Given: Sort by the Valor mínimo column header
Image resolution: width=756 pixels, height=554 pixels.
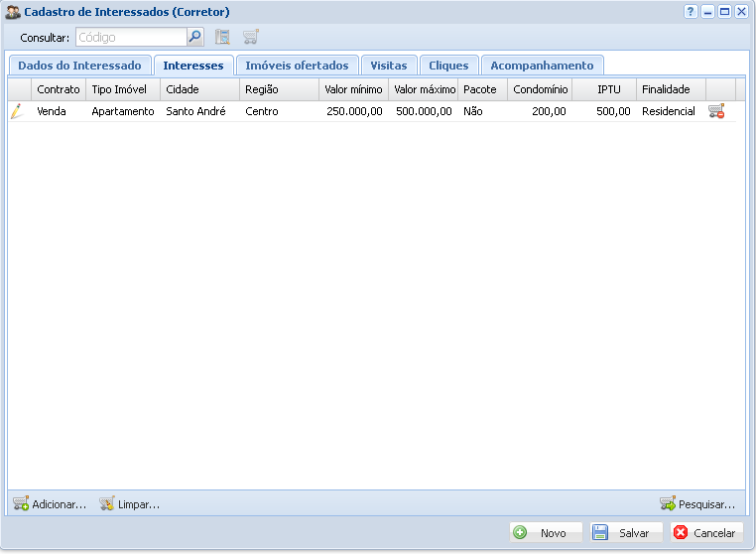Looking at the screenshot, I should point(353,89).
